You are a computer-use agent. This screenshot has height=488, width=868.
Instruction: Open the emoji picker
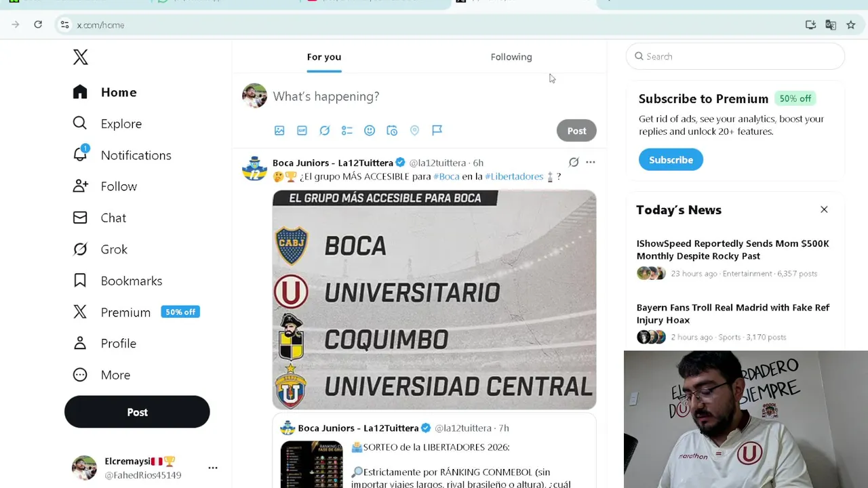point(370,130)
